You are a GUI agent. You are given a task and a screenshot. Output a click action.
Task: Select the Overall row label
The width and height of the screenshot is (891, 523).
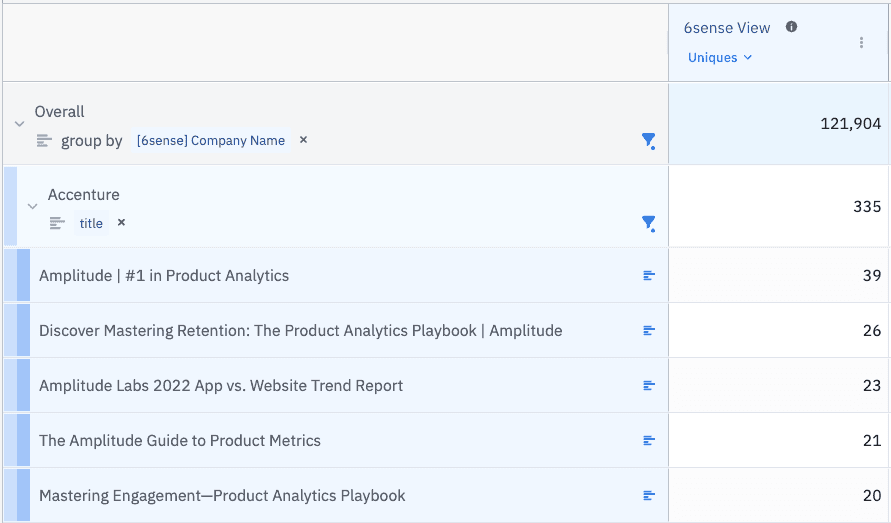(59, 111)
